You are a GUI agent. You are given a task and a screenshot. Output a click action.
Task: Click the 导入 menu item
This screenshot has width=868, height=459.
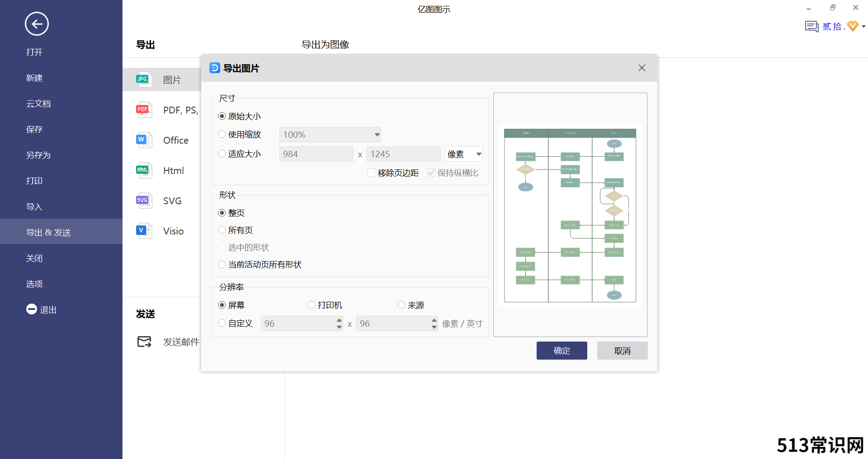click(34, 206)
